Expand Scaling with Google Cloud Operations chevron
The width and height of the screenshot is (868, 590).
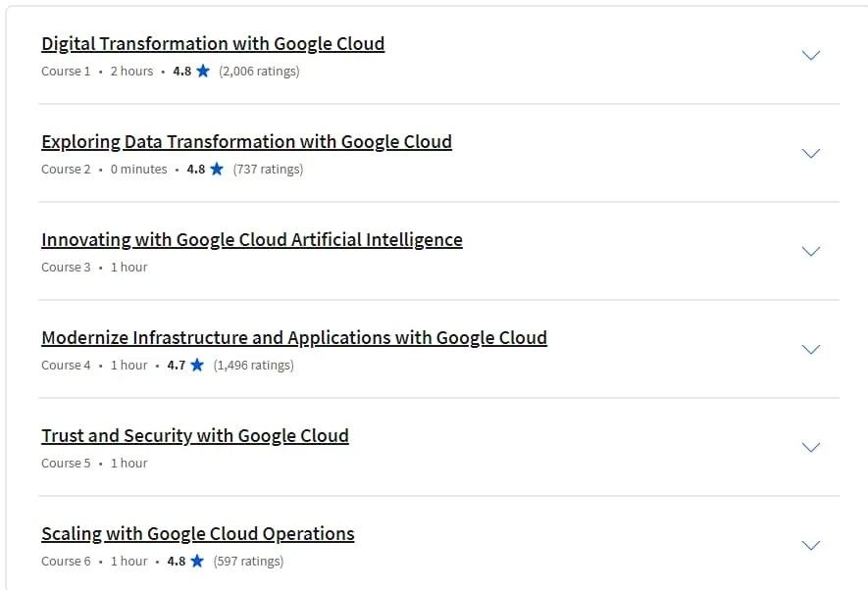(810, 545)
